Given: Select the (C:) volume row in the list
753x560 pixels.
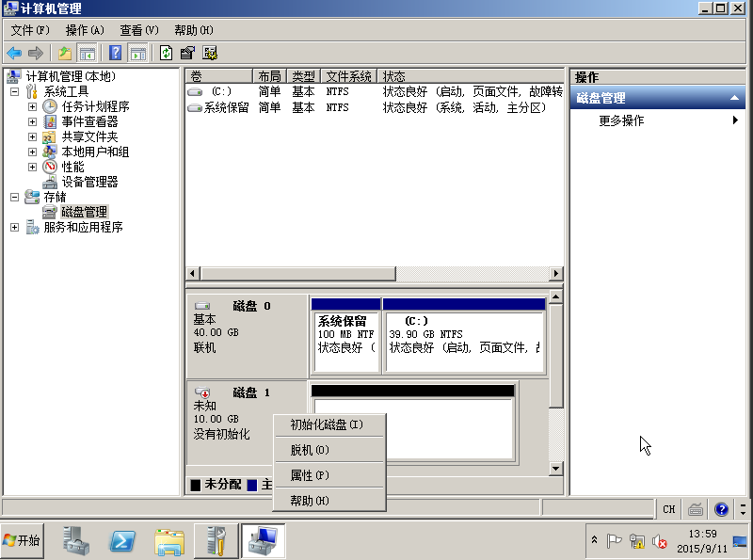Looking at the screenshot, I should point(375,91).
